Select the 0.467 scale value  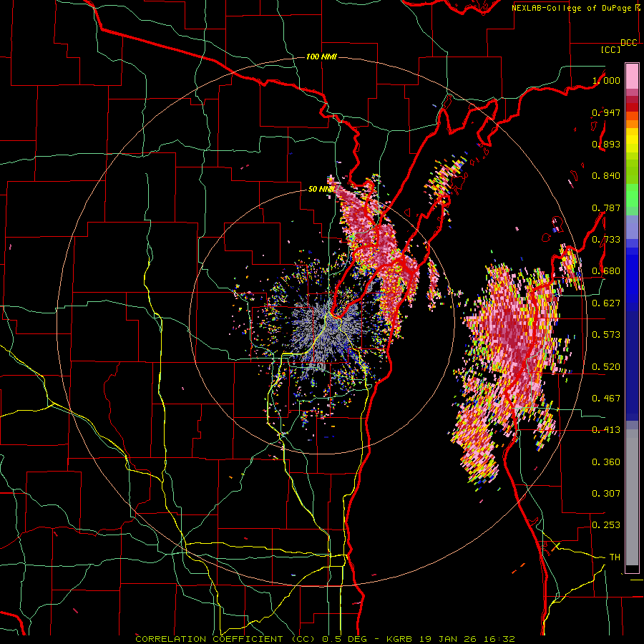click(606, 399)
